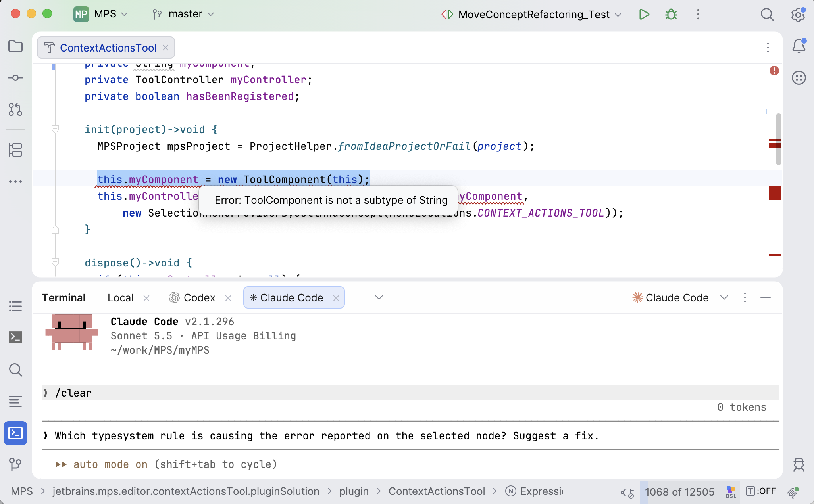Open the Pull Requests tool window
The width and height of the screenshot is (814, 504).
pos(15,109)
